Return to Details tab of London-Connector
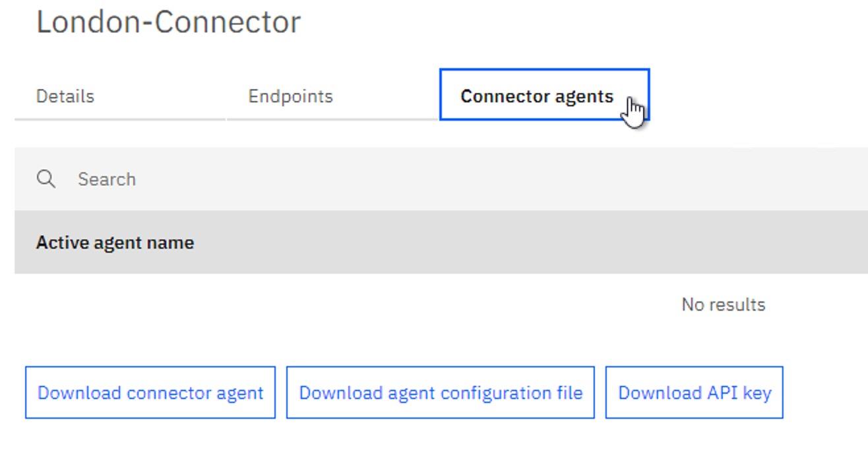Viewport: 868px width, 467px height. 65,96
